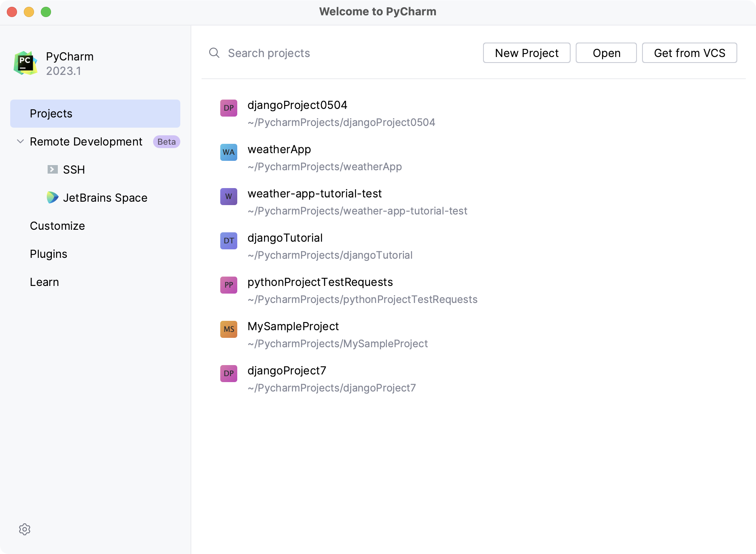Click the JetBrains Space logo icon
This screenshot has height=554, width=756.
pyautogui.click(x=52, y=197)
